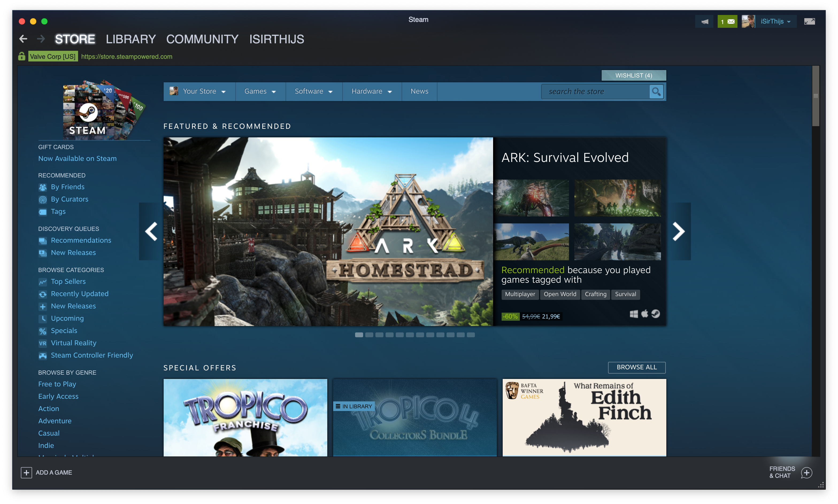This screenshot has width=838, height=504.
Task: Click the store URL address text
Action: (127, 56)
